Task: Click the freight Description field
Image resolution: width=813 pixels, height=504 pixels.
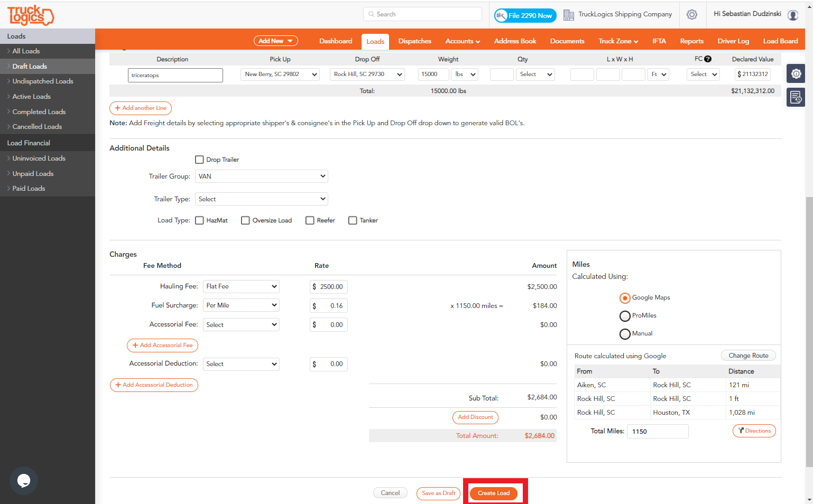Action: [x=175, y=76]
